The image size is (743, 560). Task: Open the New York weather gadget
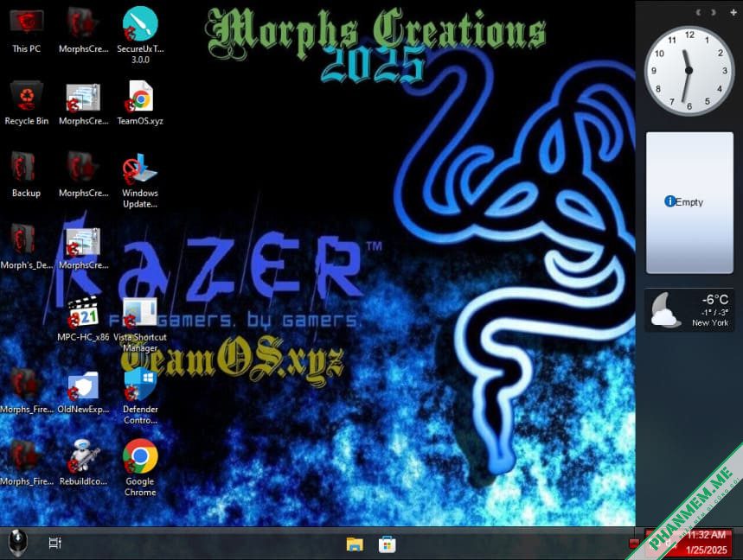tap(689, 310)
